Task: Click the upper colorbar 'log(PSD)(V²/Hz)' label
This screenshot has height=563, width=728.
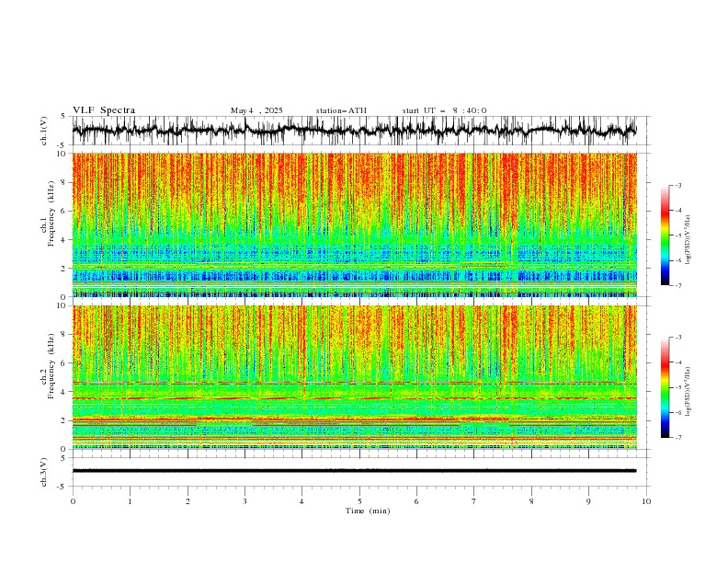Action: 688,240
